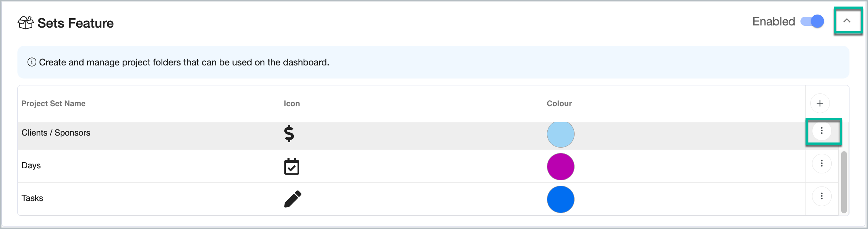Click the info icon in the blue banner

pyautogui.click(x=32, y=62)
